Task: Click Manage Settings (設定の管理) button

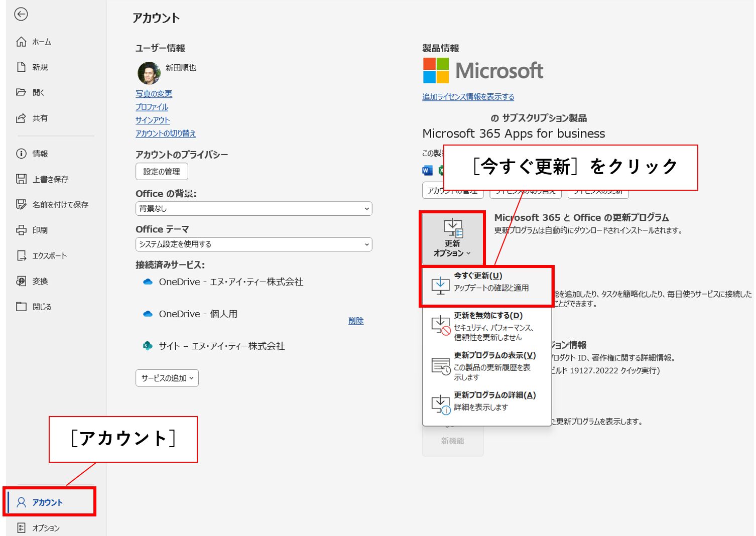Action: 162,172
